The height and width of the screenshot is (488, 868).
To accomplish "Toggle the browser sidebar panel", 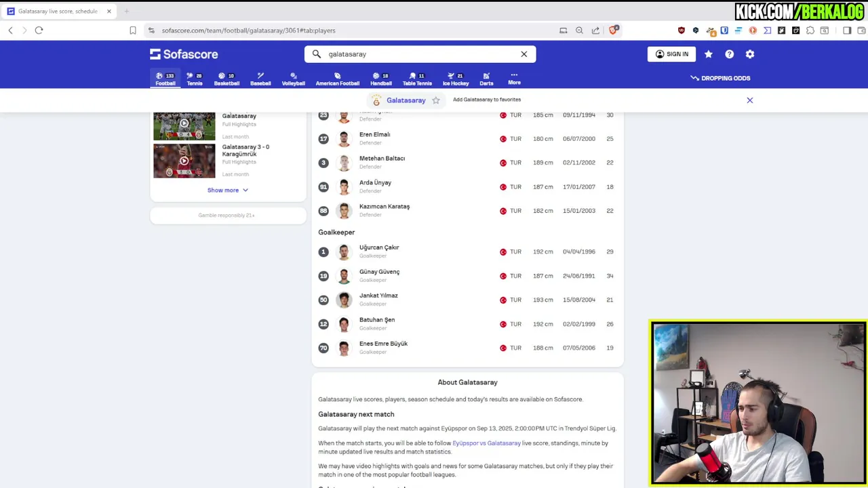I will [x=847, y=30].
